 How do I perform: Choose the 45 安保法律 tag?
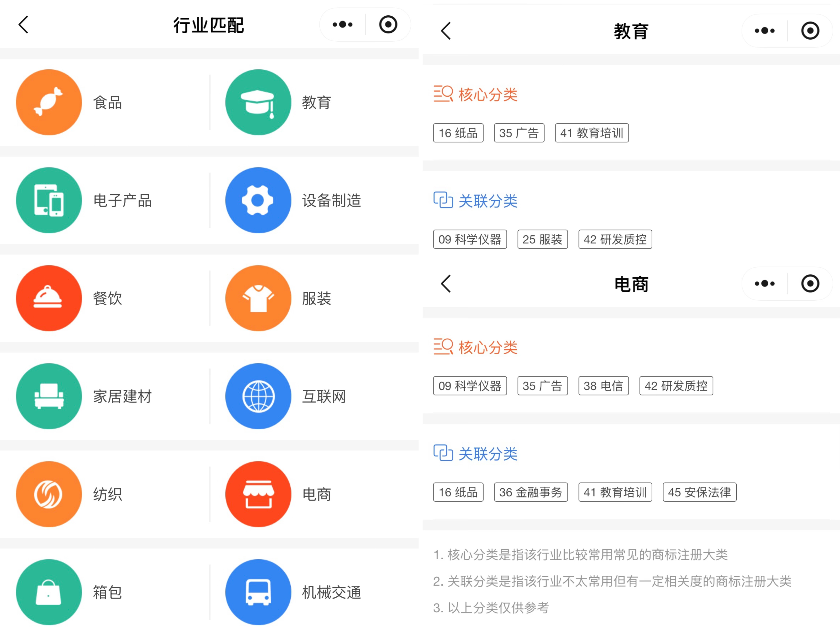coord(699,492)
